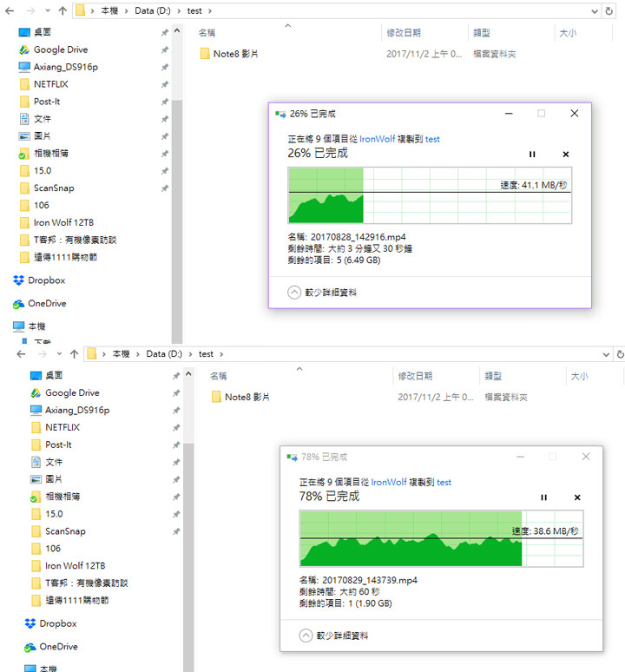Click Data (D:) breadcrumb in the lower Explorer window
Viewport: 625px width, 672px height.
[x=164, y=354]
